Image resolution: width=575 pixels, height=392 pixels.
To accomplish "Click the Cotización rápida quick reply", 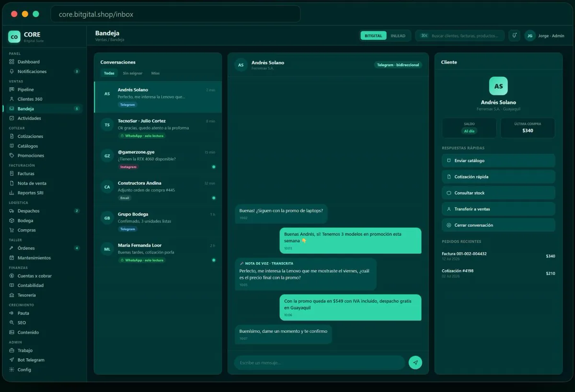I will point(498,177).
